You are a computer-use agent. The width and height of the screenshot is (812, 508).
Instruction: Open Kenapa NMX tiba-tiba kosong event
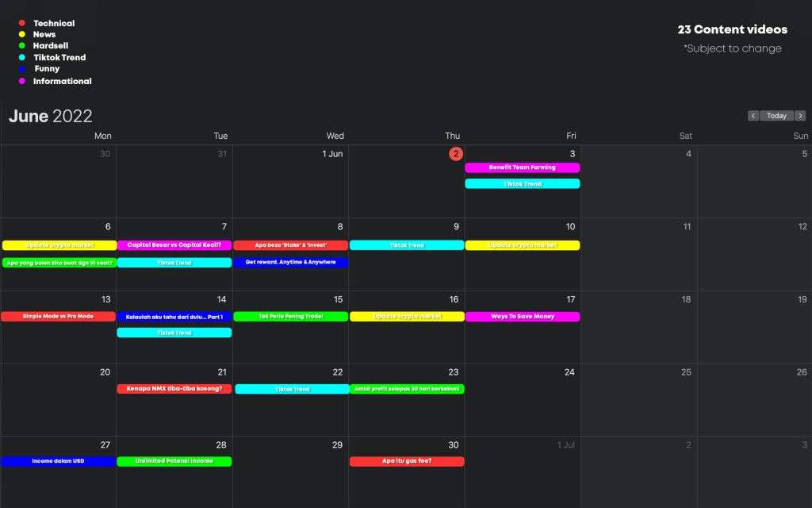(174, 389)
